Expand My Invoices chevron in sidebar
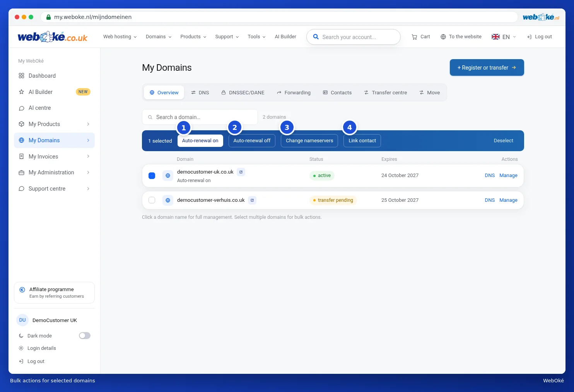The width and height of the screenshot is (574, 392). [x=88, y=157]
